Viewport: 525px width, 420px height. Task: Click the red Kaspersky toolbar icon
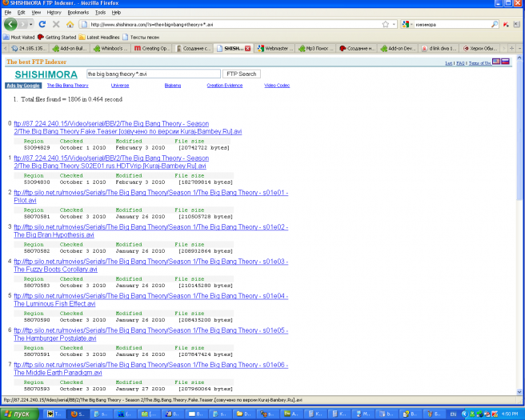[x=506, y=25]
